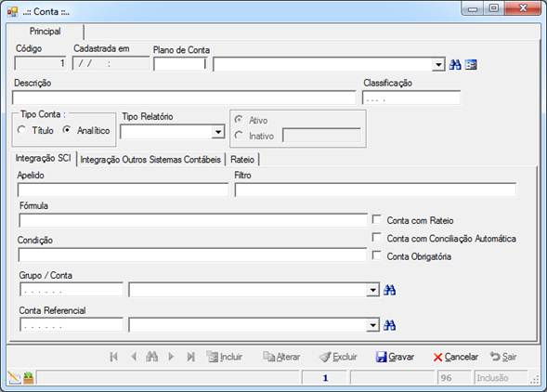Open Integração Outros Sistemas Contábeis tab
547x392 pixels.
(150, 160)
